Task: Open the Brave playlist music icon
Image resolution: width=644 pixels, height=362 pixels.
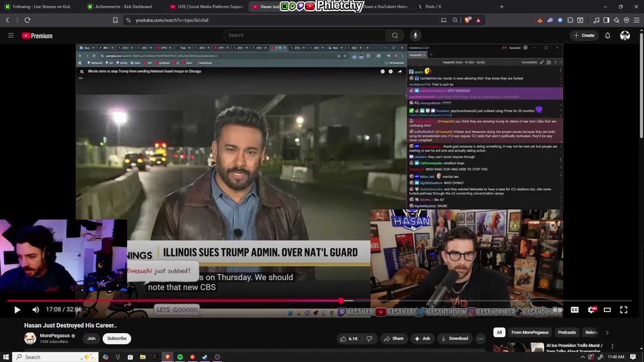Action: coord(596,20)
